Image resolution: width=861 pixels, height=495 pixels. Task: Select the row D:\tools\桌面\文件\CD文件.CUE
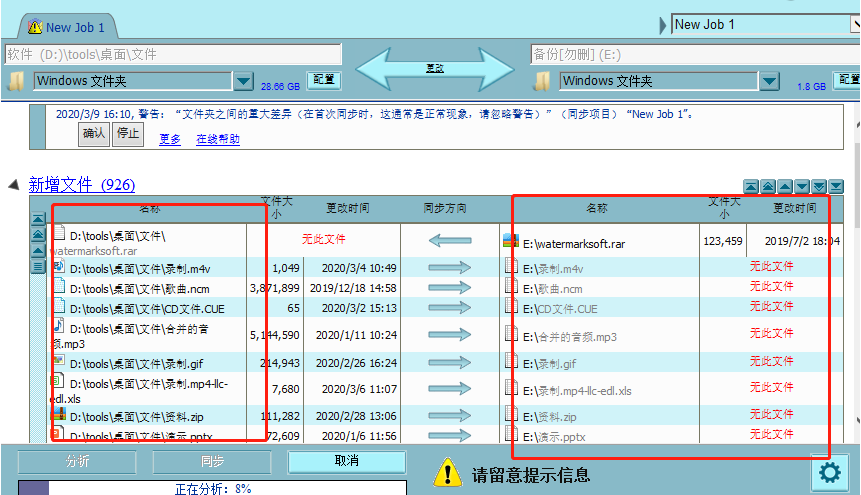coord(147,309)
